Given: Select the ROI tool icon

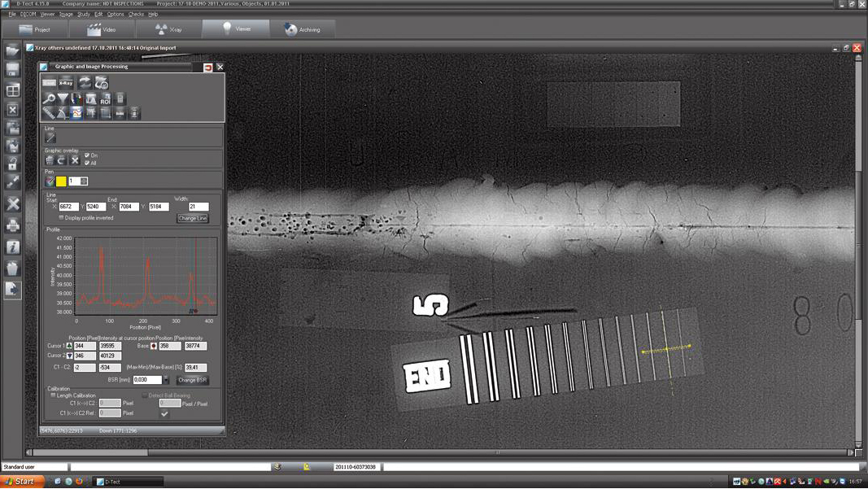Looking at the screenshot, I should (x=106, y=99).
